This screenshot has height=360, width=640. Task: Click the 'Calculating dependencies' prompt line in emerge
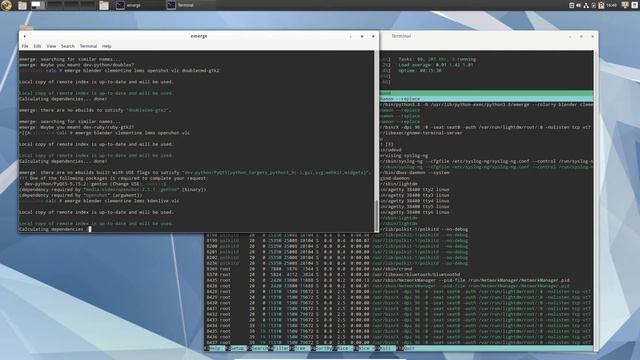pyautogui.click(x=55, y=229)
